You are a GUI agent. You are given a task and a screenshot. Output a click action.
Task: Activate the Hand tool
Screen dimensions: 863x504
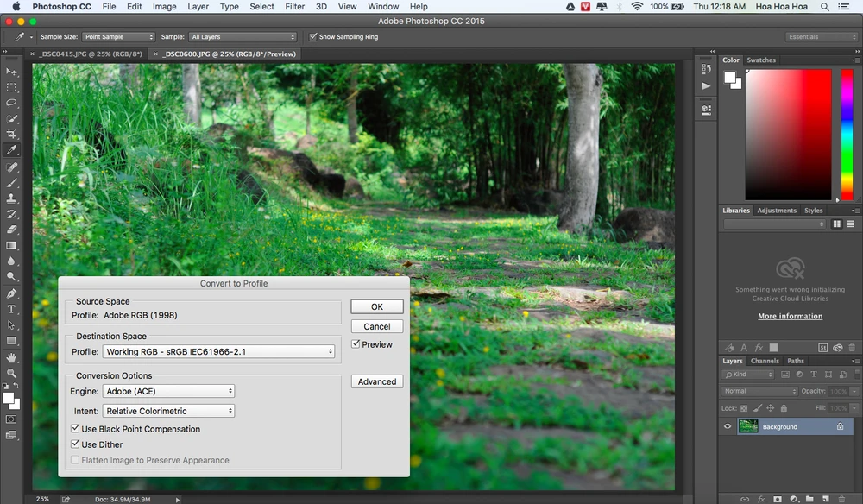coord(12,357)
